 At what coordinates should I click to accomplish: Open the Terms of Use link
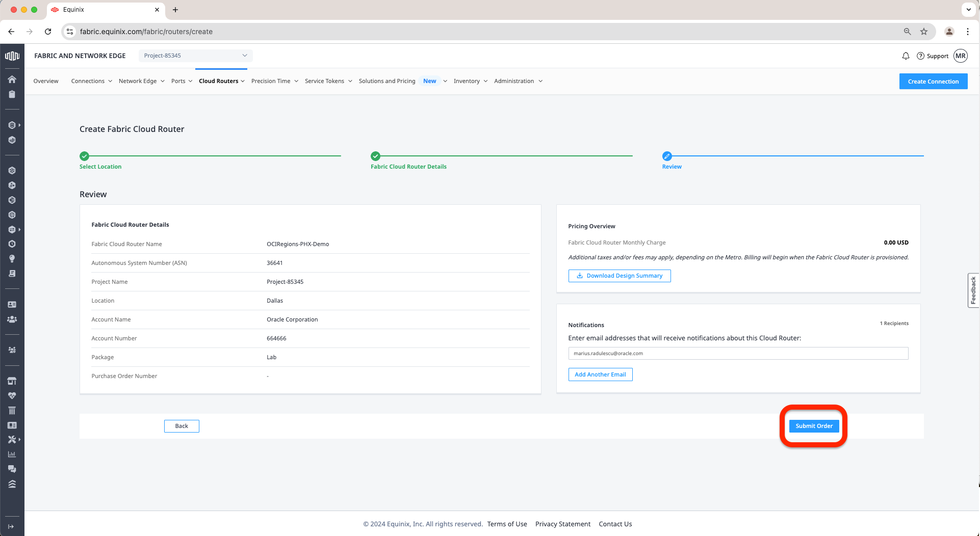click(x=507, y=524)
